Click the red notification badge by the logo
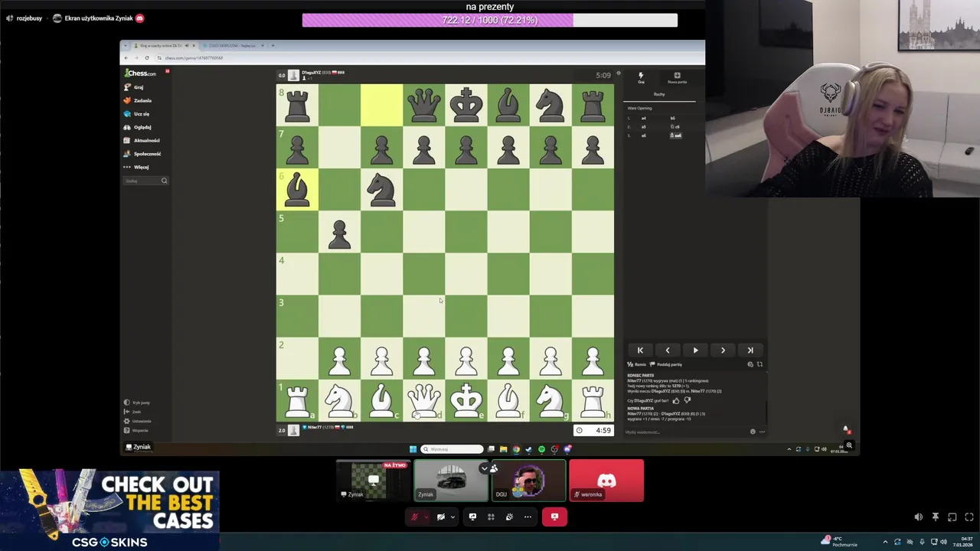This screenshot has width=980, height=551. coord(167,71)
